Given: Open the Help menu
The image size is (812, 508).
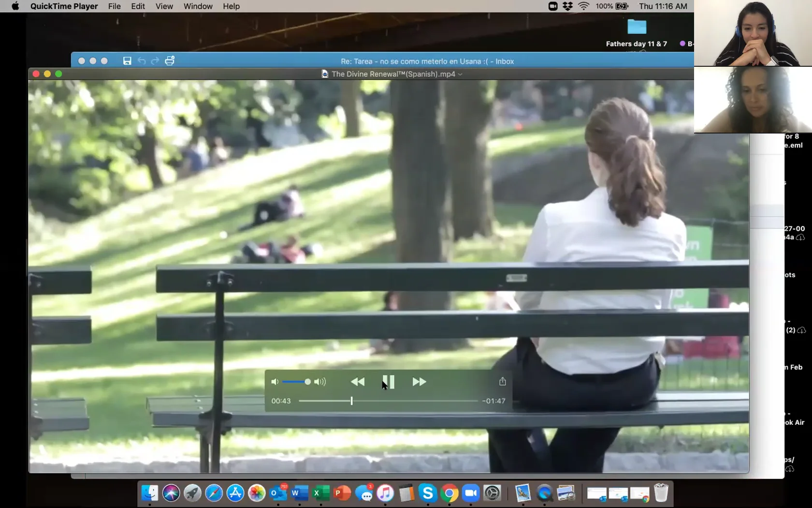Looking at the screenshot, I should pyautogui.click(x=231, y=6).
